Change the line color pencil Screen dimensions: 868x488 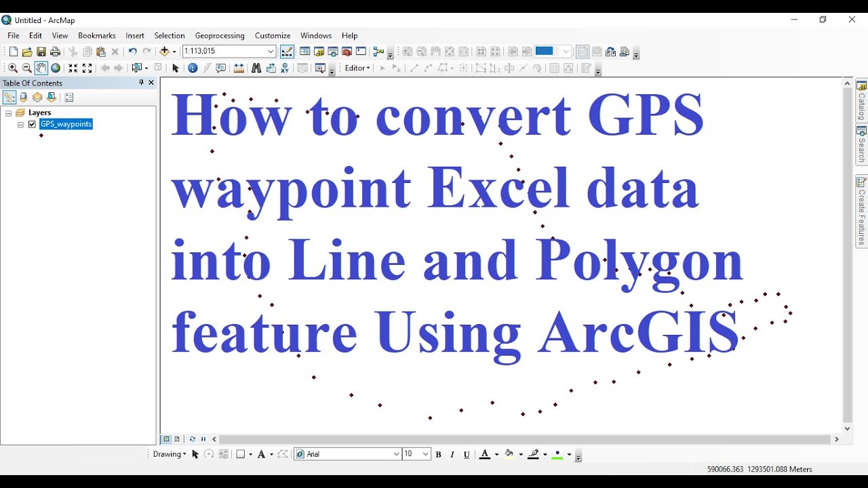click(x=534, y=455)
